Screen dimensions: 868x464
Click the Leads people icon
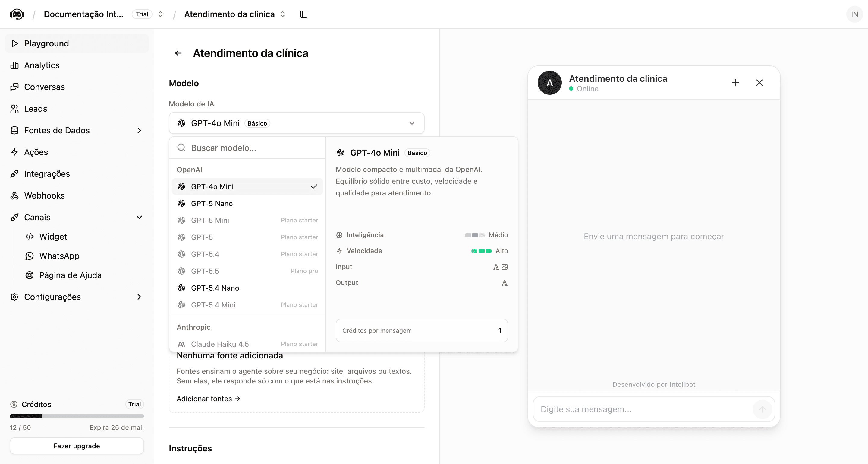click(14, 109)
